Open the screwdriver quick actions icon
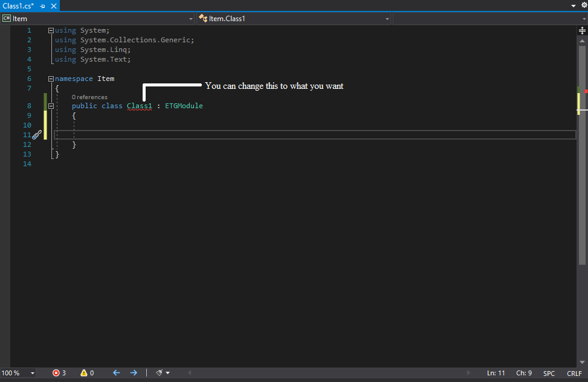Image resolution: width=588 pixels, height=382 pixels. (x=37, y=135)
